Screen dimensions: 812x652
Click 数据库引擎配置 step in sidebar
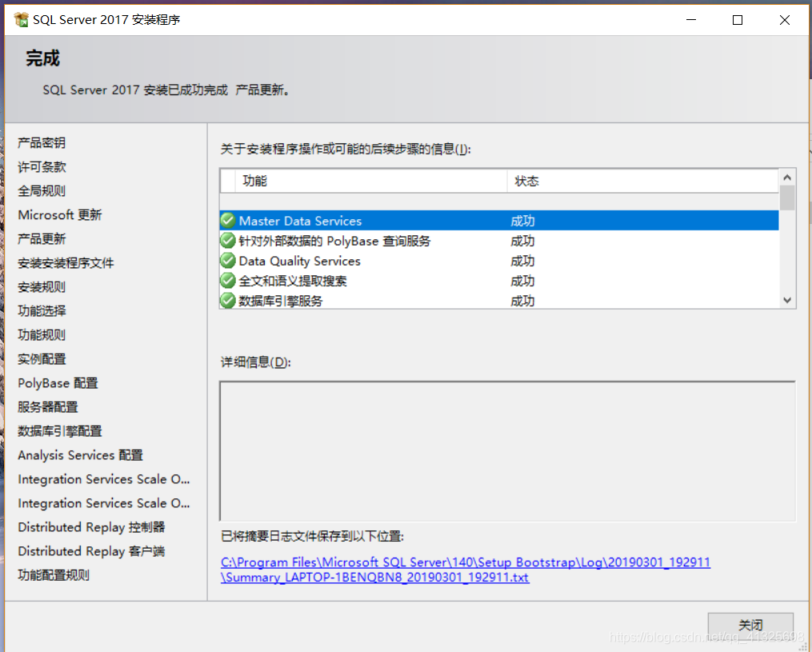[x=59, y=431]
